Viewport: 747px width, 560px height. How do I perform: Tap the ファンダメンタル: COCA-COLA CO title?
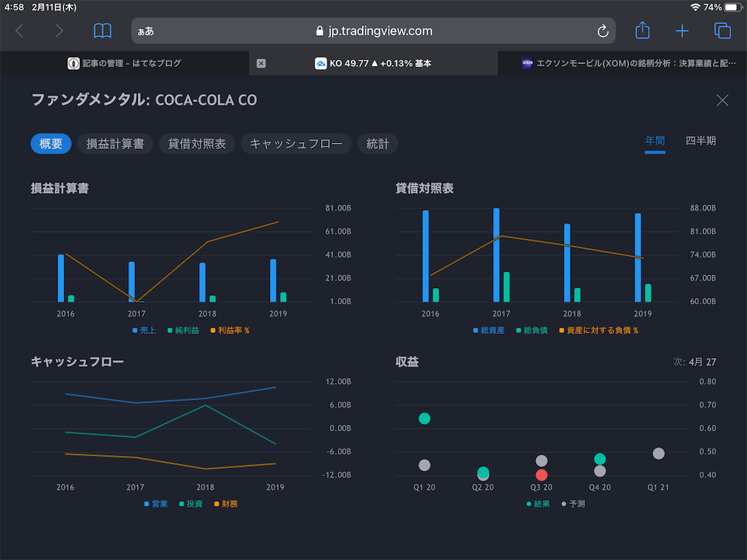144,100
